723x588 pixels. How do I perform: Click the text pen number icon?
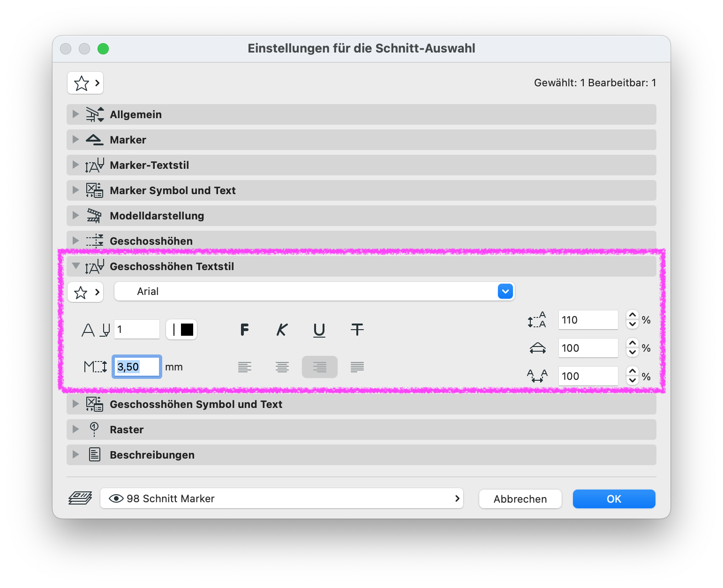(x=96, y=330)
